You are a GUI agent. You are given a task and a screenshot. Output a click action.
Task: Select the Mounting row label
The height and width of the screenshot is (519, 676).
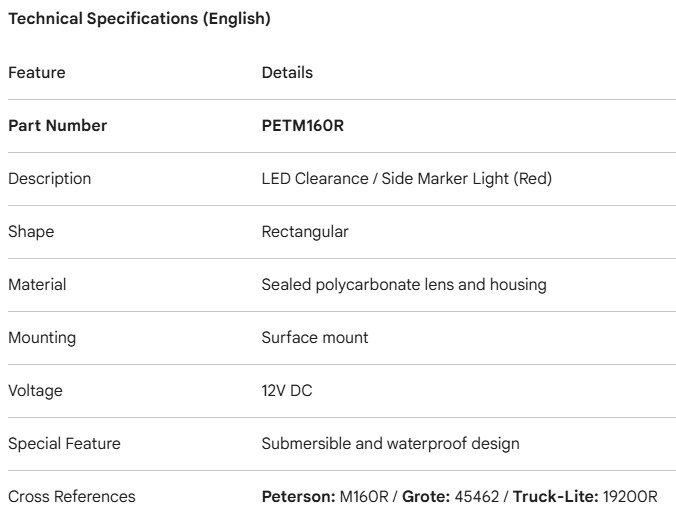[41, 338]
